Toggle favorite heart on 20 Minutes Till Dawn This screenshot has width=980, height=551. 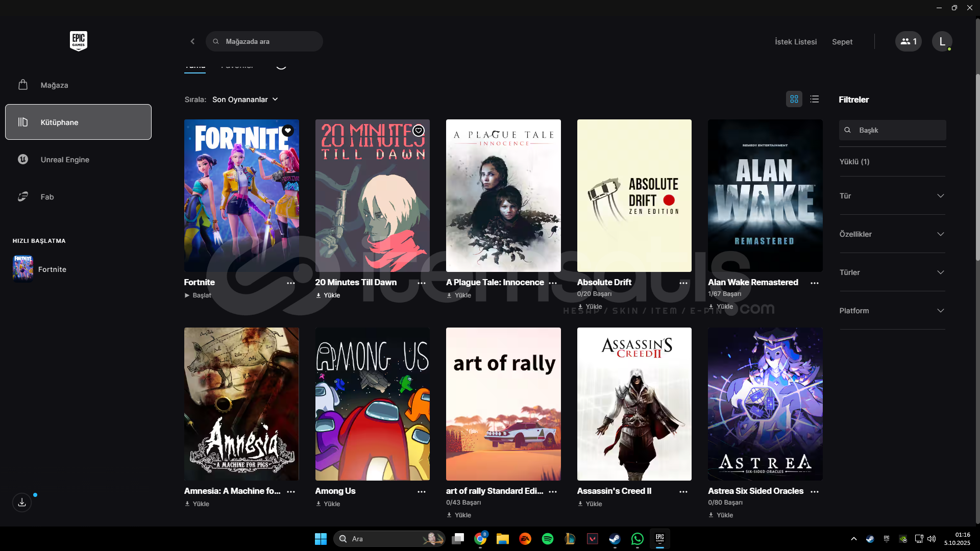[x=419, y=131]
